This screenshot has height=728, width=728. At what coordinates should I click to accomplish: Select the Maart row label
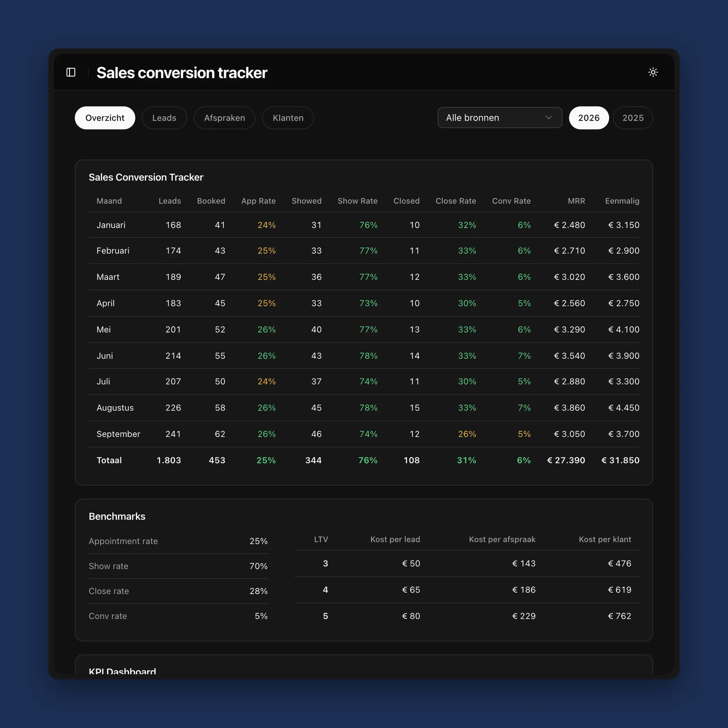[108, 277]
